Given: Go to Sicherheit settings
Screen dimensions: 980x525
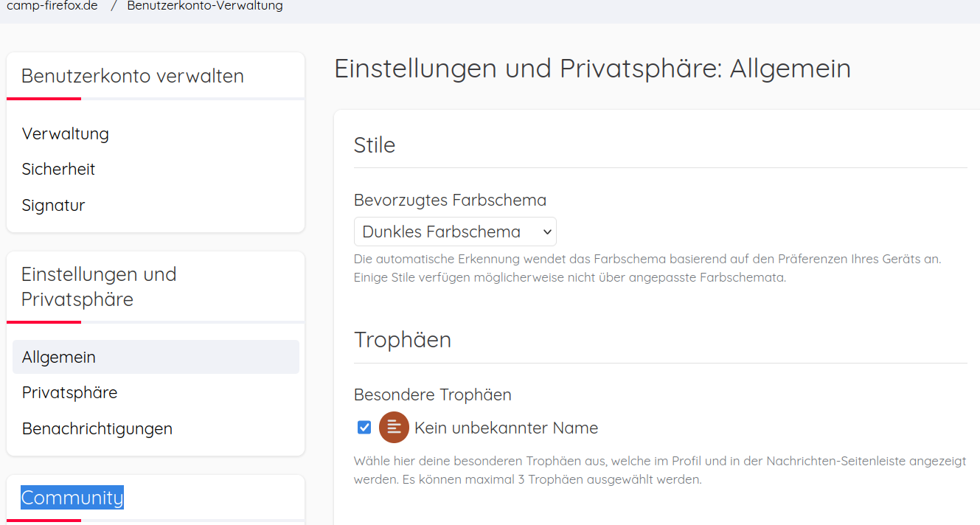Looking at the screenshot, I should (x=59, y=169).
